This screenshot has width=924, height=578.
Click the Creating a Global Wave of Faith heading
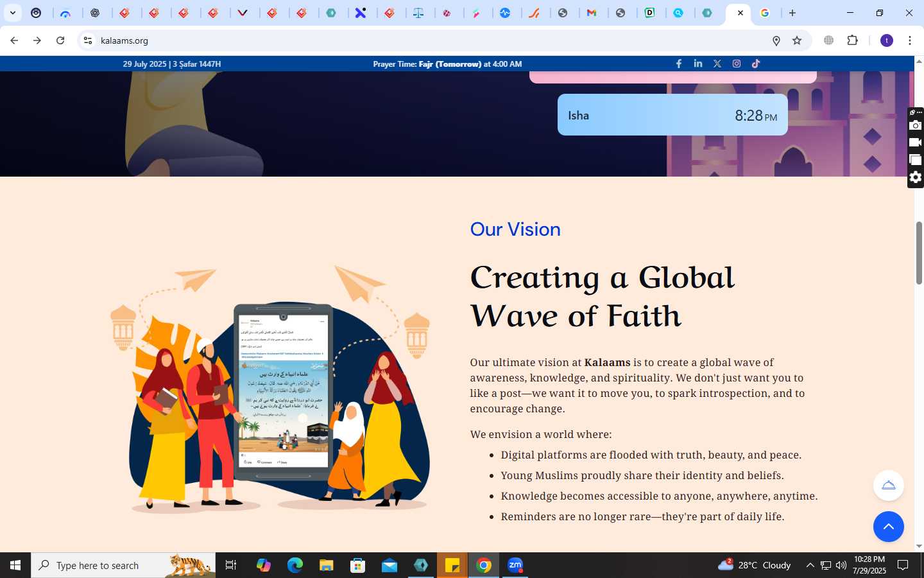point(602,296)
